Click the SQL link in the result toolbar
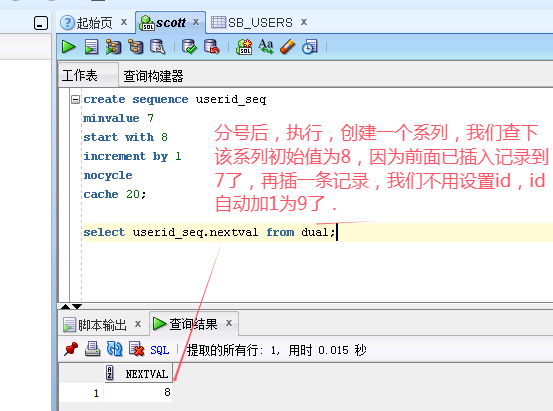This screenshot has width=553, height=411. tap(159, 350)
